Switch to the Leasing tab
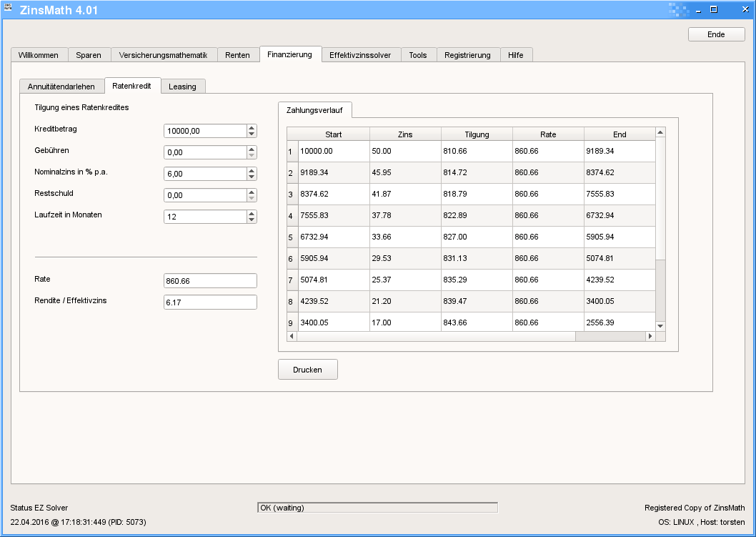Viewport: 756px width, 537px height. 182,87
